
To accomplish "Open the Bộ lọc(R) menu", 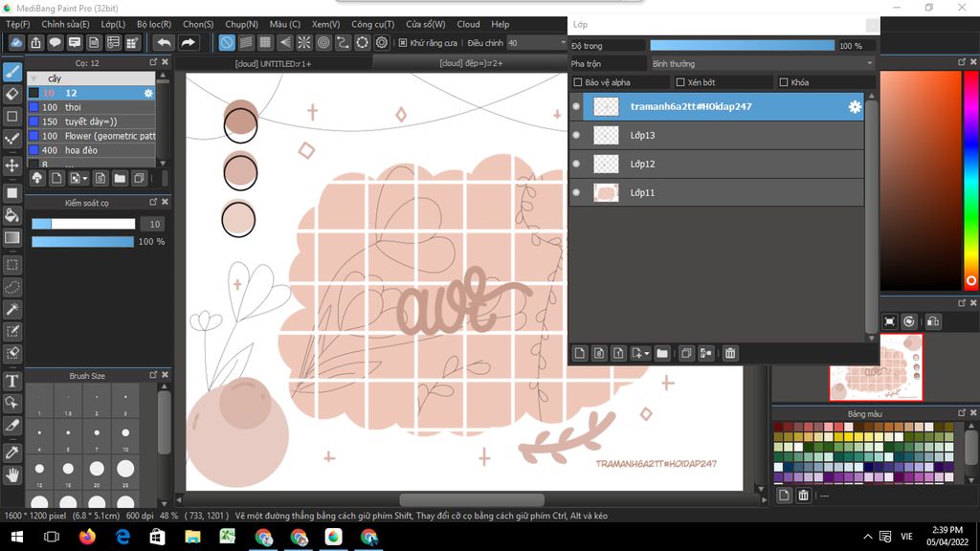I will (154, 24).
